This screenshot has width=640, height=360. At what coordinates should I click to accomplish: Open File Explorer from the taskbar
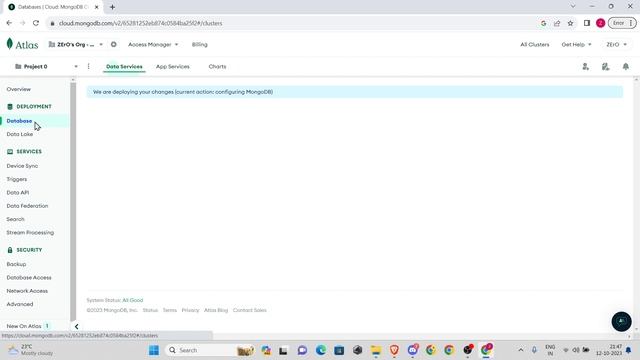coord(376,350)
